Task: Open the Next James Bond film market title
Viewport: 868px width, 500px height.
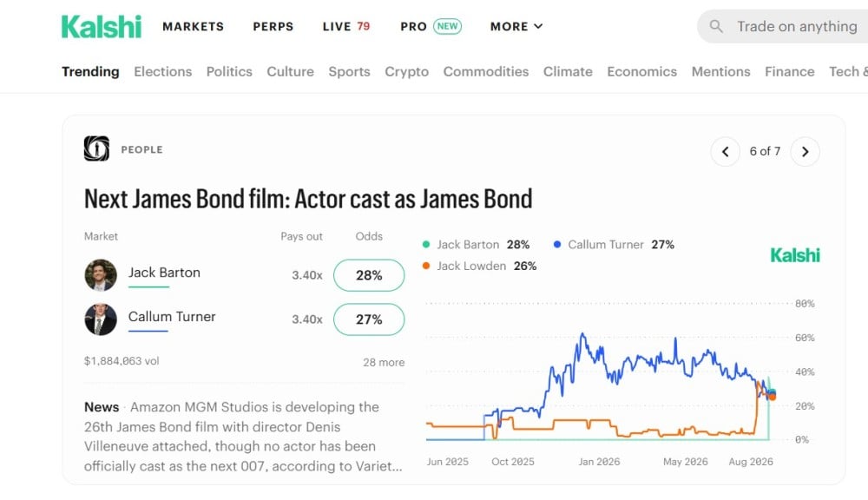Action: 308,199
